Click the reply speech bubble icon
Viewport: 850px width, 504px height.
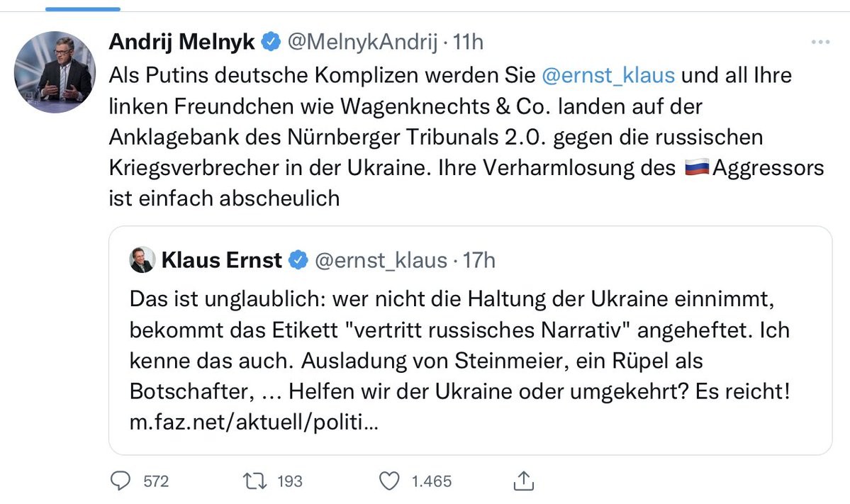122,481
